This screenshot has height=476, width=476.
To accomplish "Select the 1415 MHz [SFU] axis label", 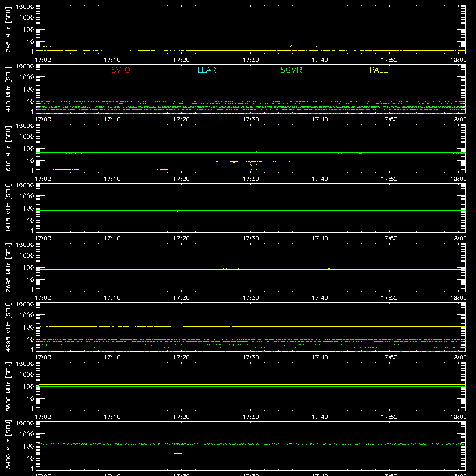I will (8, 208).
